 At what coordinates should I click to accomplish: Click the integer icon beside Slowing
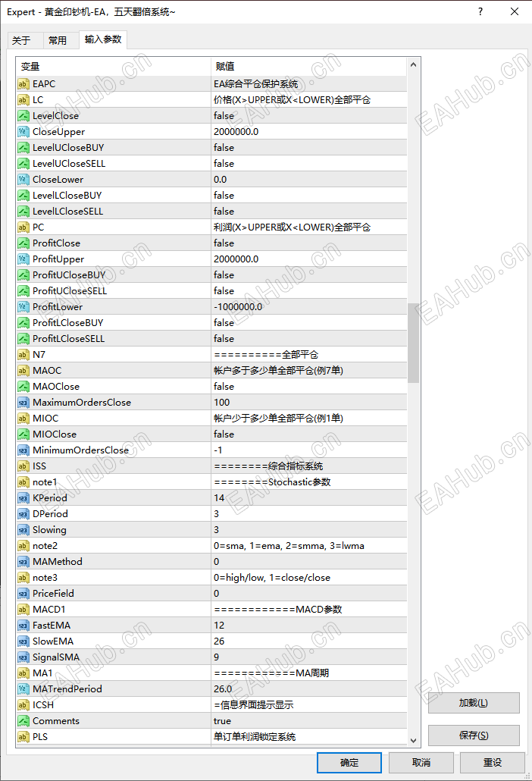tap(23, 530)
